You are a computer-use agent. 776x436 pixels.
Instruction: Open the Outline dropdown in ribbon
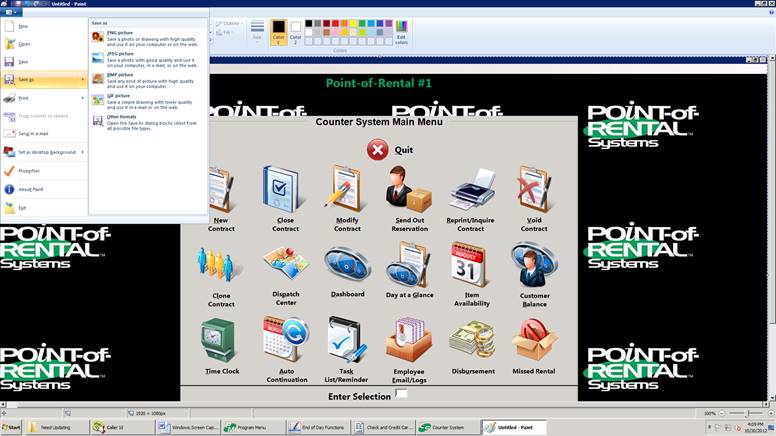click(228, 23)
